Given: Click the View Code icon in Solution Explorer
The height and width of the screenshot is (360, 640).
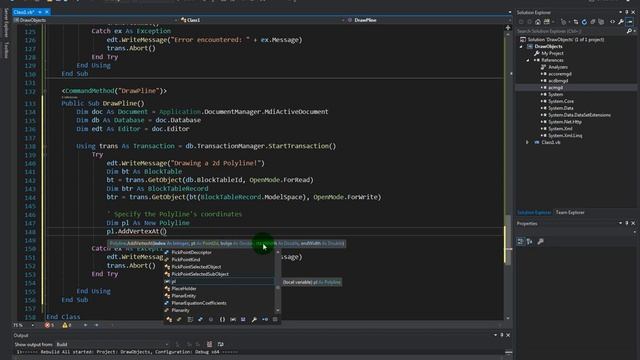Looking at the screenshot, I should tap(612, 22).
